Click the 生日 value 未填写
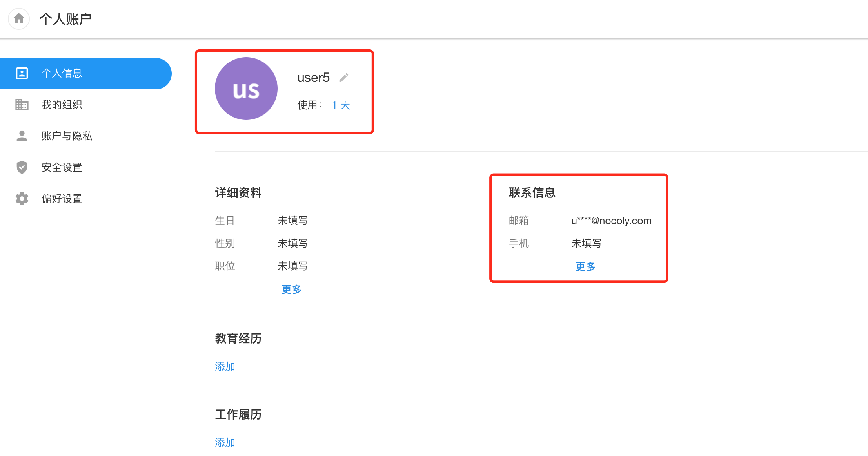This screenshot has width=868, height=456. 292,221
